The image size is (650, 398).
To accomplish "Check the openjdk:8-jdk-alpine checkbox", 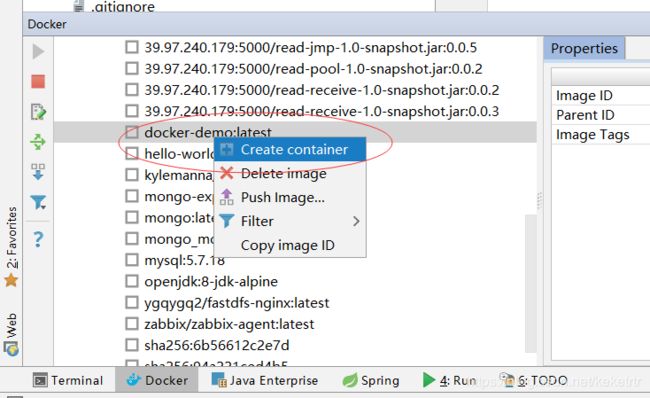I will (132, 281).
